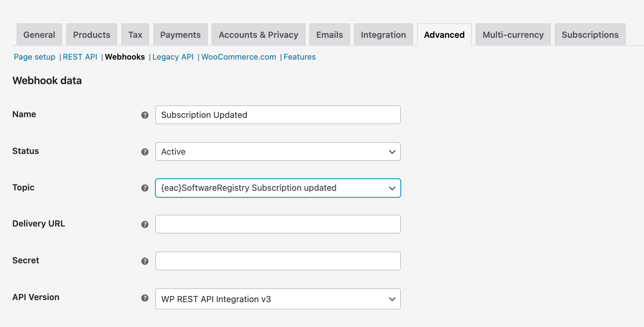Open the API Version dropdown

(278, 299)
